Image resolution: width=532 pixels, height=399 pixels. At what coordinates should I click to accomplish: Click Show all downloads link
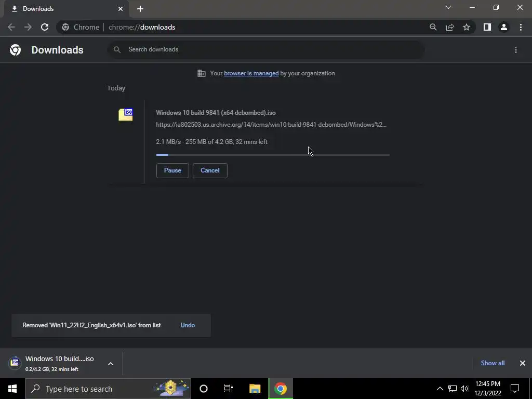[x=493, y=363]
